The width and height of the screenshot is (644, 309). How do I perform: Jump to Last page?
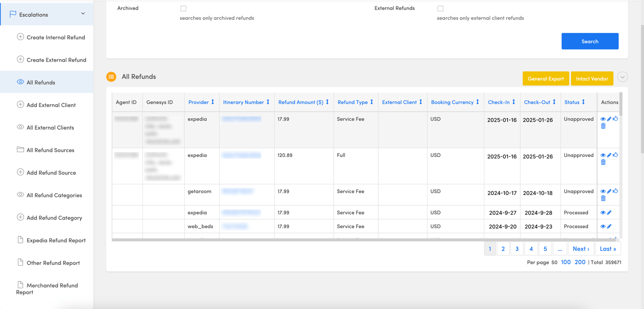coord(608,249)
